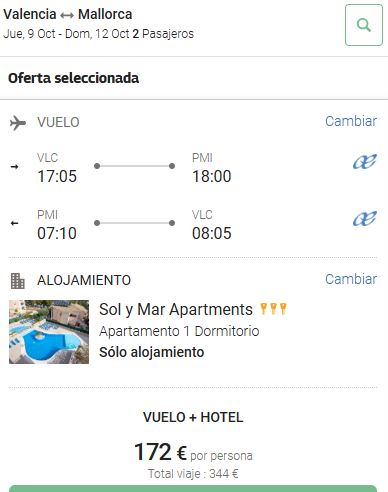
Task: Click the outbound right arrow icon
Action: tap(14, 166)
